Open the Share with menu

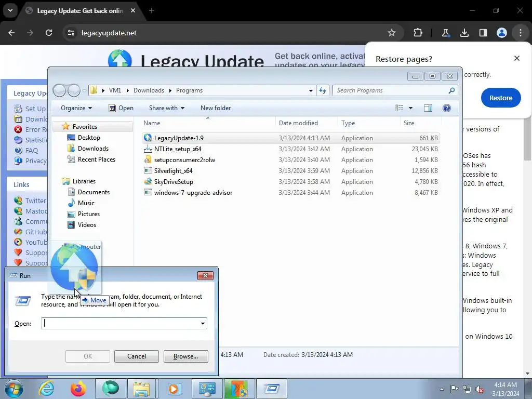pos(167,108)
